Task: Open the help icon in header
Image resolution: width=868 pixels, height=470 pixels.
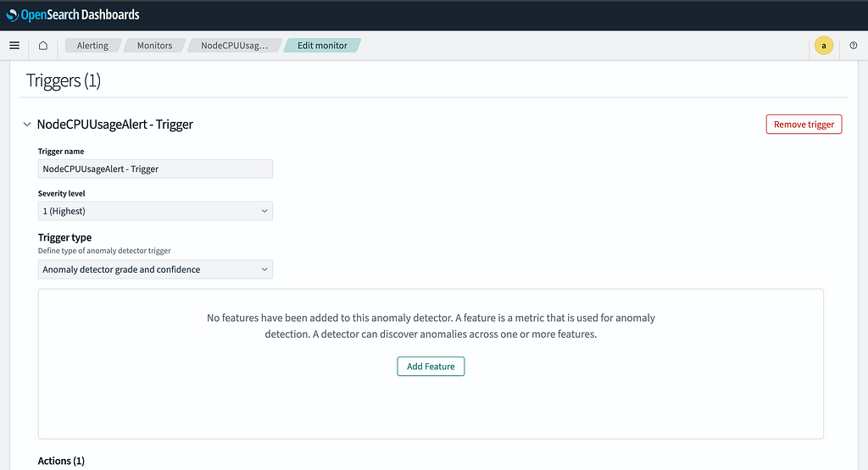Action: coord(853,46)
